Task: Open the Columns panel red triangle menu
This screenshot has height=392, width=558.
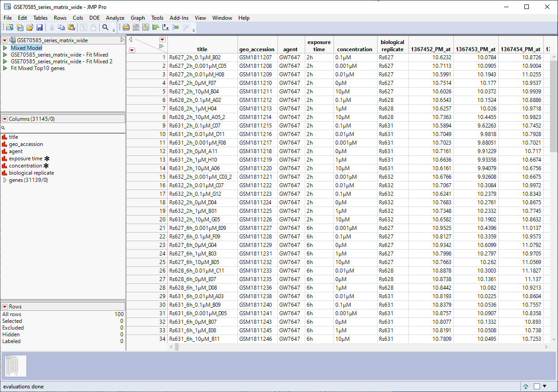Action: click(x=5, y=119)
